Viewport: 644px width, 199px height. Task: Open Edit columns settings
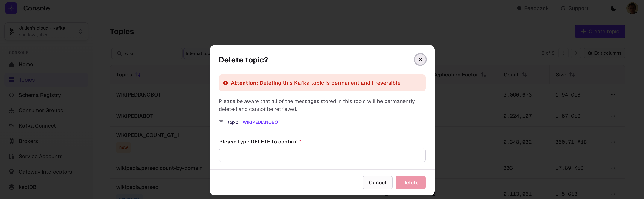tap(604, 53)
